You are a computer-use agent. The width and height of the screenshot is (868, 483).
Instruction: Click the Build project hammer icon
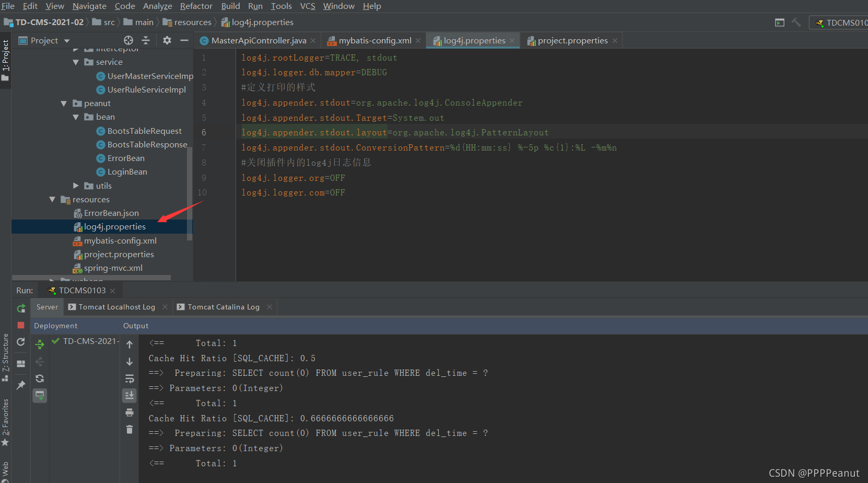(x=796, y=22)
